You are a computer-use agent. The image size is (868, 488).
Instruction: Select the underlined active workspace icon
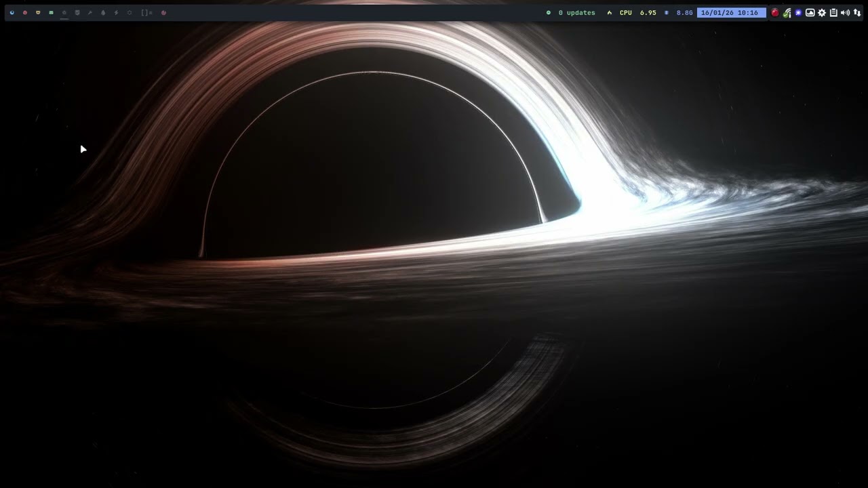(x=64, y=12)
